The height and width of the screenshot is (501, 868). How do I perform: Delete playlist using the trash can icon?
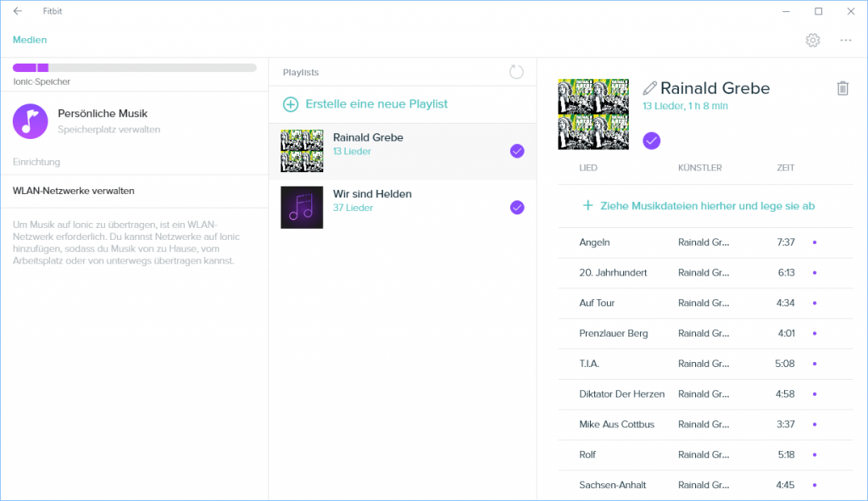[843, 88]
